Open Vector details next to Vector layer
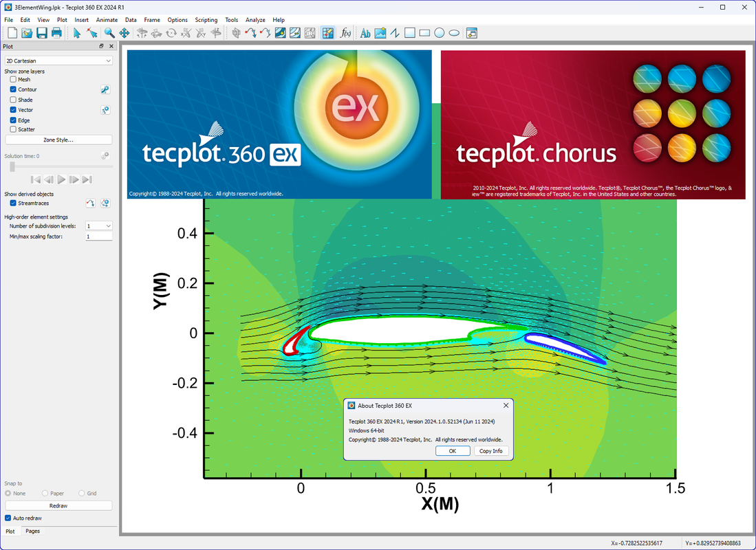This screenshot has width=756, height=550. 105,110
